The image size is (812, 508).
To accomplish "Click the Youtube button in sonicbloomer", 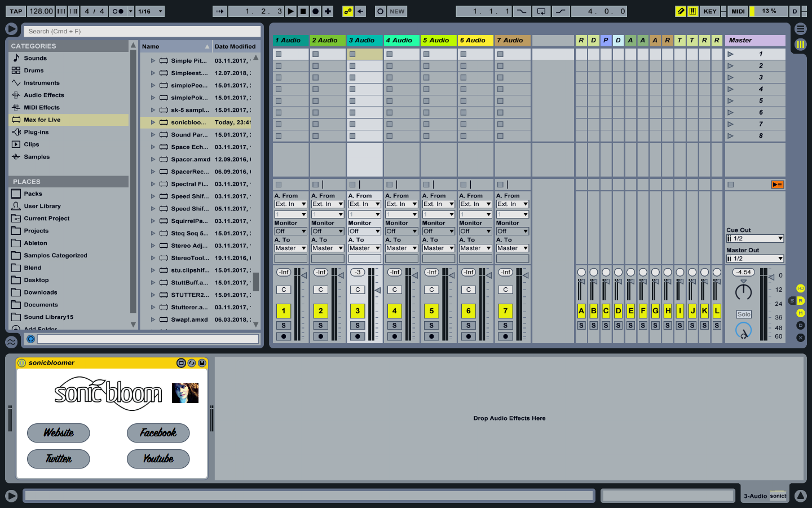I will (x=158, y=459).
